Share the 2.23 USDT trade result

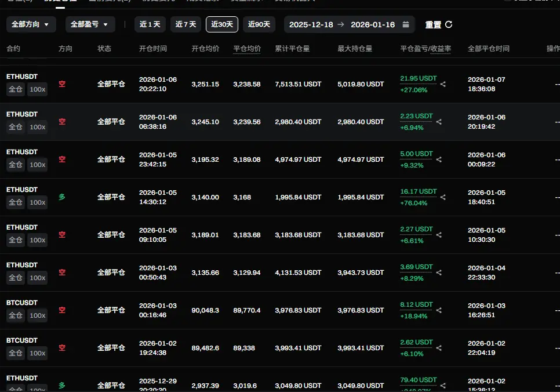[439, 122]
